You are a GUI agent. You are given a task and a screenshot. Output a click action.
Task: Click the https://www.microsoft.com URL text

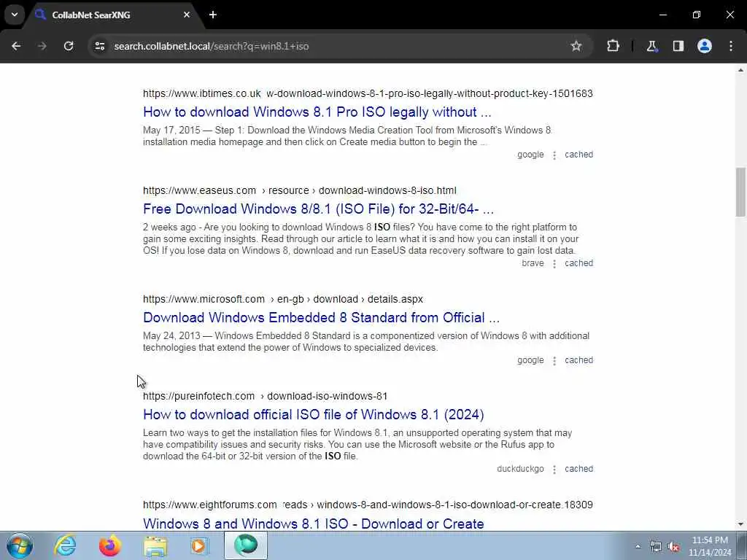click(x=204, y=299)
